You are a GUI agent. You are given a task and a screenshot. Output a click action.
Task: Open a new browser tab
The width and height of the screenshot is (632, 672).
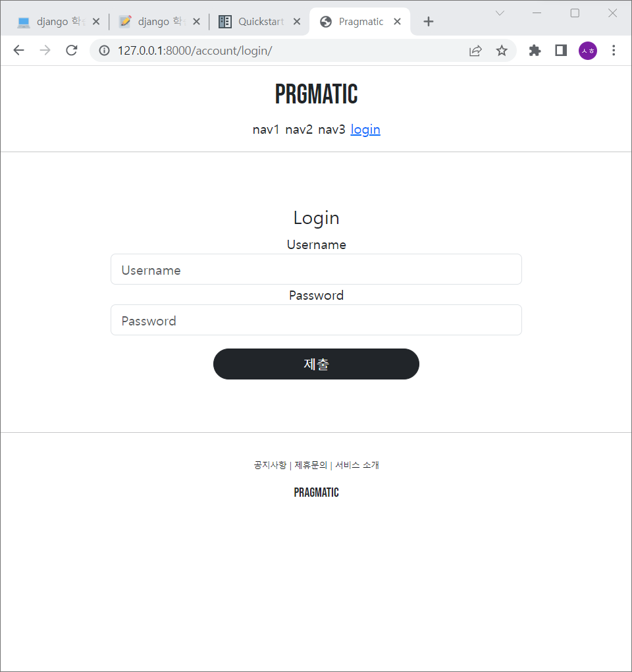429,22
